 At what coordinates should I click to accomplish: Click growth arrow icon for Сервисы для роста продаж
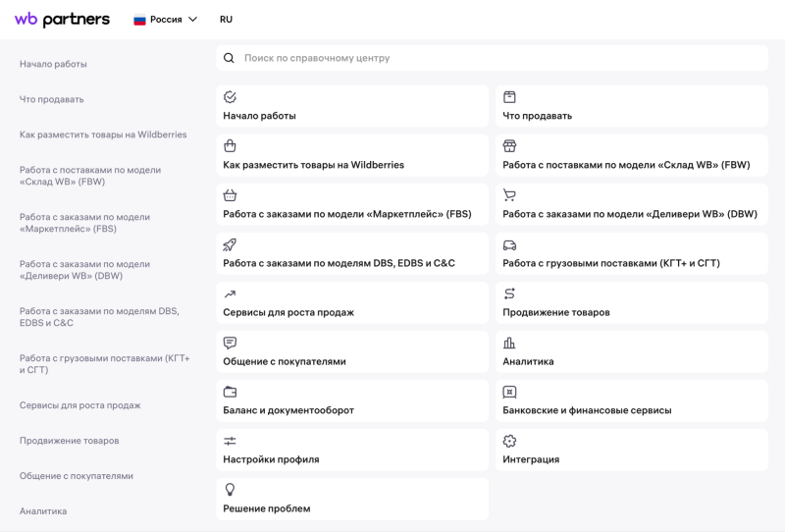pos(230,294)
